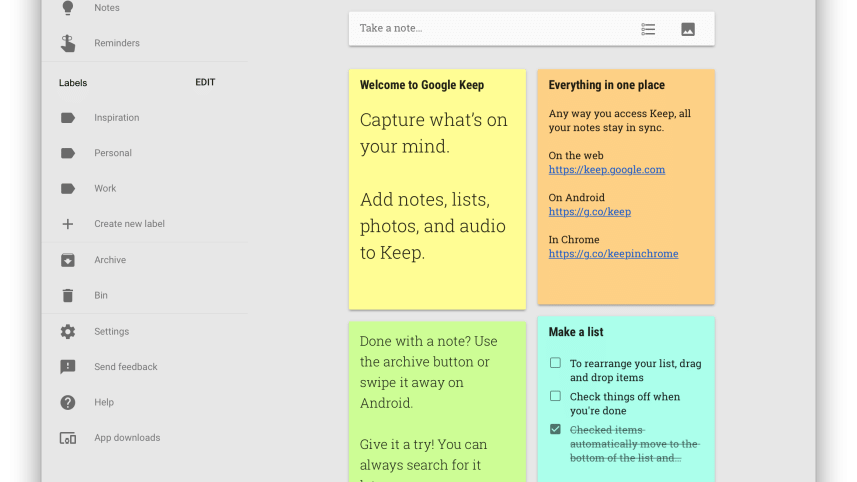Click the Reminders hand icon
Viewport: 857px width, 482px height.
point(68,43)
